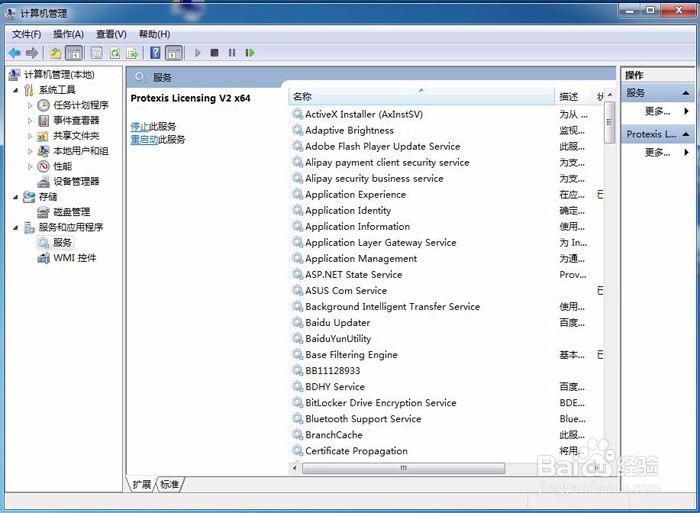The image size is (700, 513).
Task: Select the 性能 monitor icon
Action: (43, 166)
